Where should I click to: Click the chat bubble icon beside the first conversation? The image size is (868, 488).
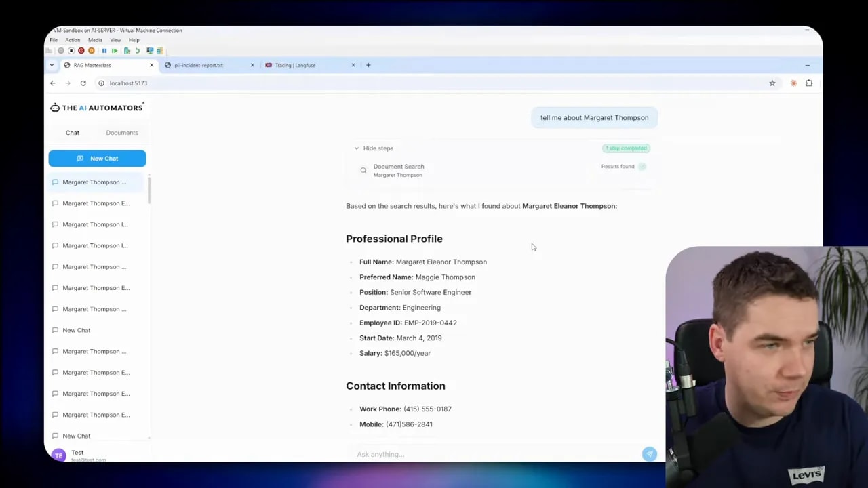coord(55,182)
